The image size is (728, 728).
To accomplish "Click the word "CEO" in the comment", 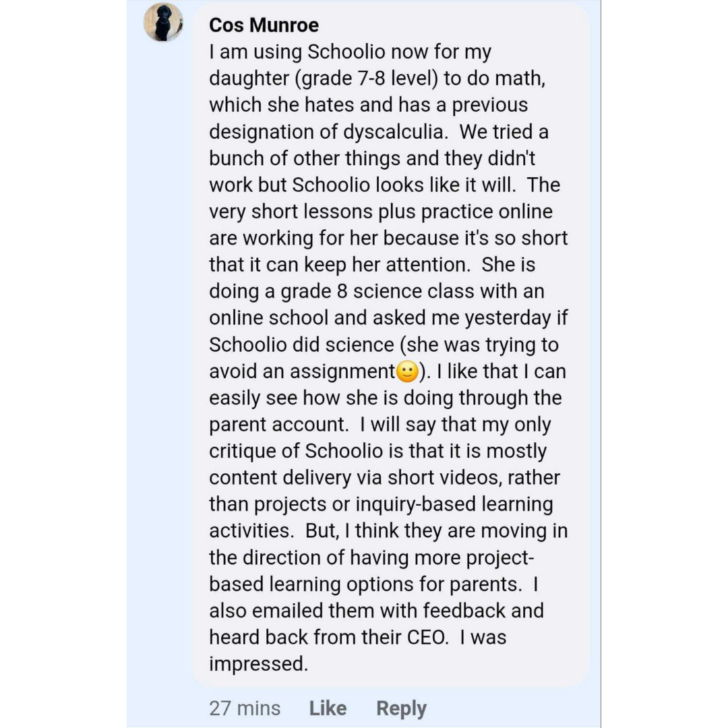I will [x=427, y=637].
